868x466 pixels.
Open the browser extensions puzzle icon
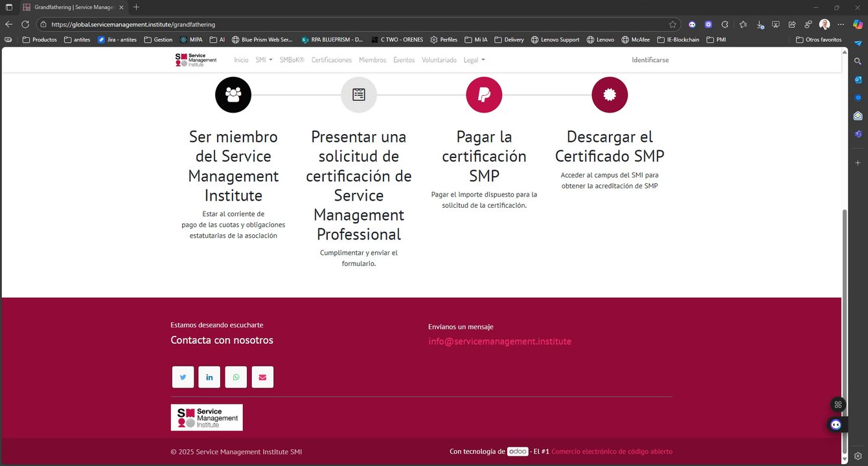click(x=725, y=25)
